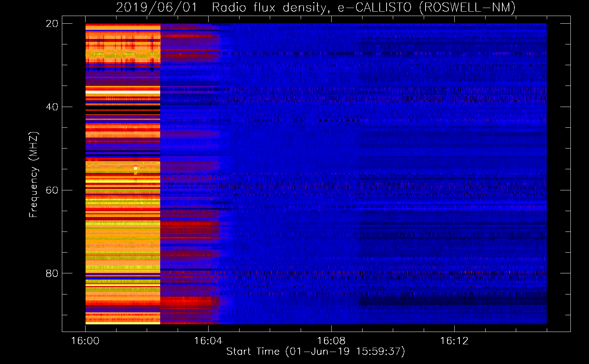The height and width of the screenshot is (364, 589).
Task: Click the 60 frequency tick label
Action: pyautogui.click(x=52, y=190)
